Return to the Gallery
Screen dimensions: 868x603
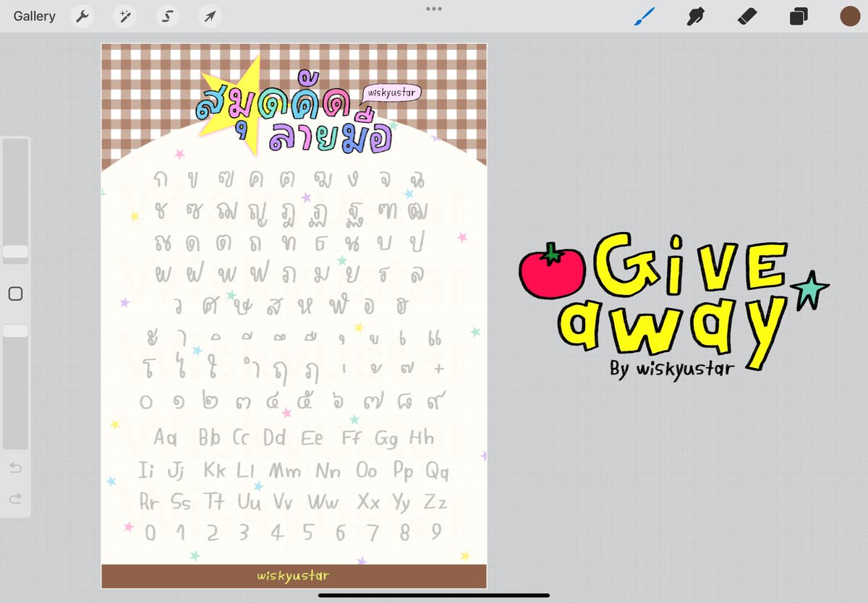pyautogui.click(x=34, y=16)
